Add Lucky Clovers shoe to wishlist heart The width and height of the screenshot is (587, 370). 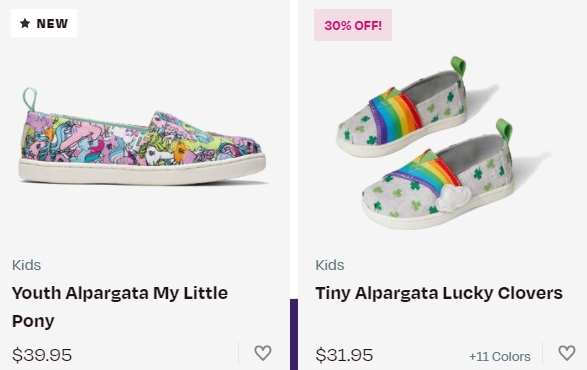(567, 353)
